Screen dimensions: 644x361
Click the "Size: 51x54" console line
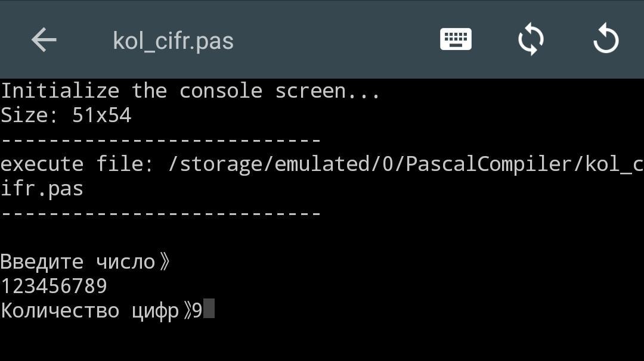[x=66, y=116]
